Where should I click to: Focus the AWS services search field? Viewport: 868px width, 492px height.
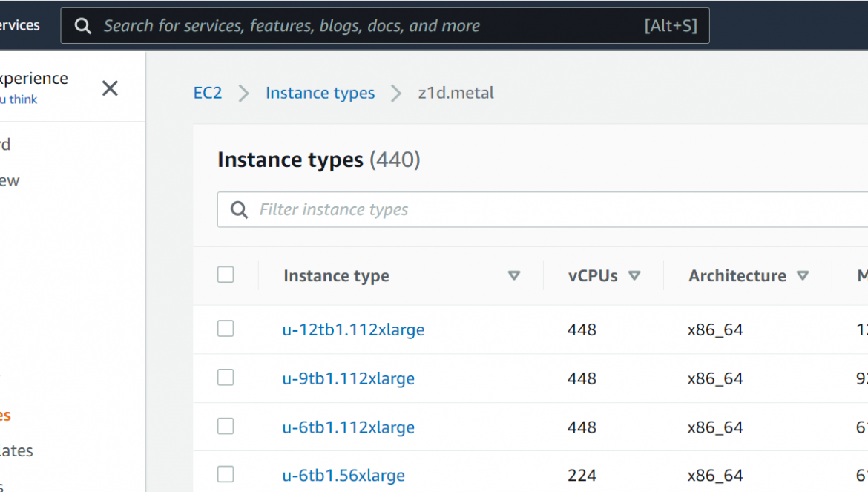(x=385, y=25)
